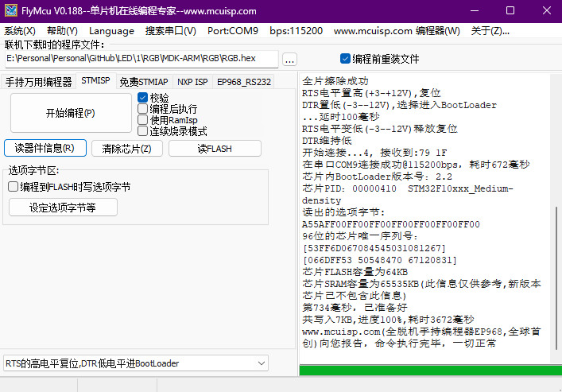This screenshot has height=392, width=562.
Task: Uncheck the 校验 verify checkbox
Action: pyautogui.click(x=142, y=98)
